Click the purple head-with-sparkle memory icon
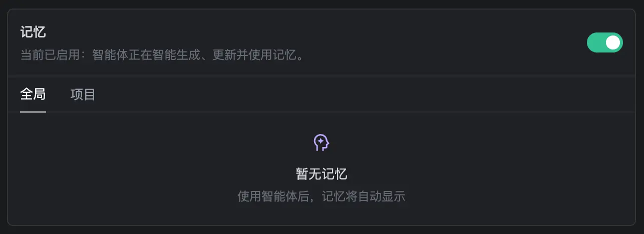This screenshot has width=644, height=234. pos(321,143)
